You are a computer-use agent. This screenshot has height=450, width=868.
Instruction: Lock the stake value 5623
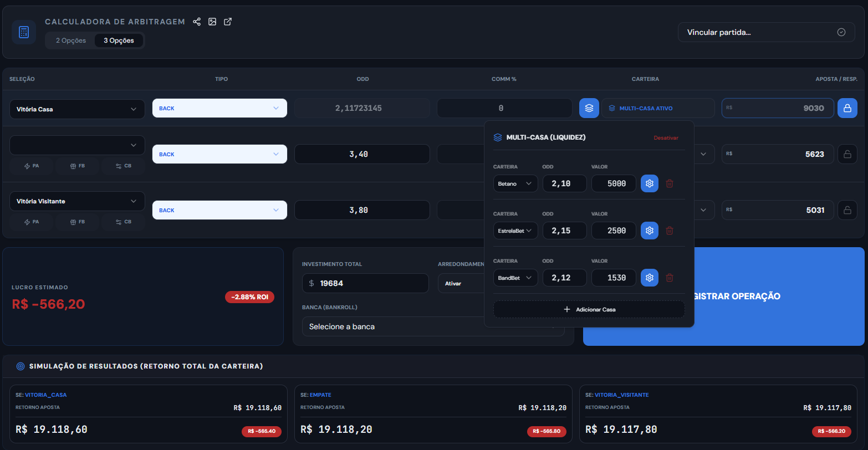pyautogui.click(x=847, y=154)
